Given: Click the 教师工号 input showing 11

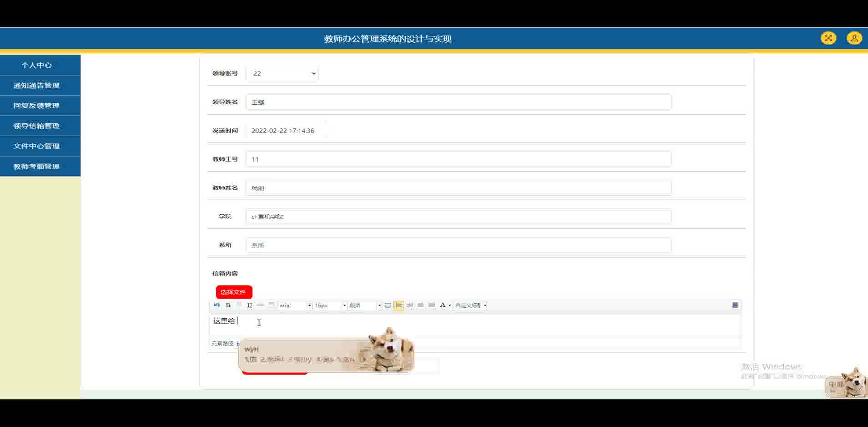Looking at the screenshot, I should tap(459, 159).
